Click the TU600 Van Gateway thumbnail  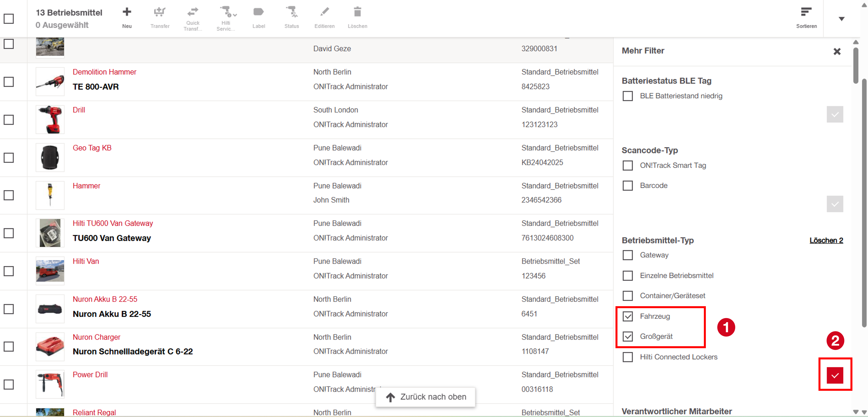[50, 233]
